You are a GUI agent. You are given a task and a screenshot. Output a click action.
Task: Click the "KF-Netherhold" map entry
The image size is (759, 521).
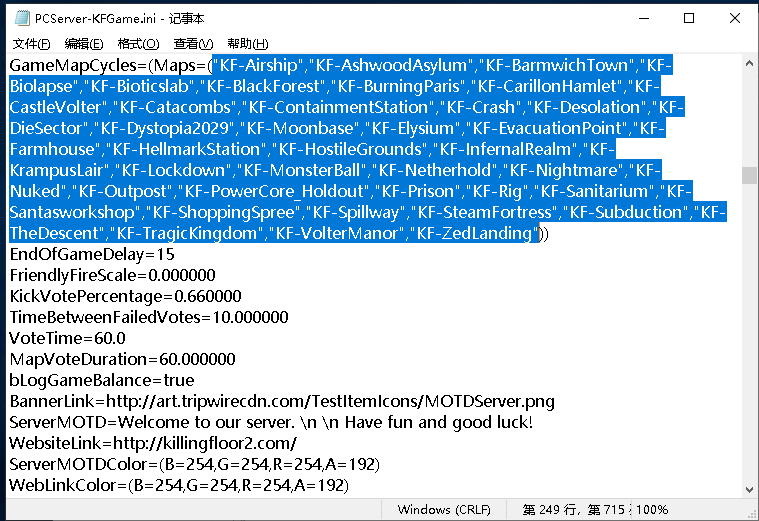coord(435,170)
